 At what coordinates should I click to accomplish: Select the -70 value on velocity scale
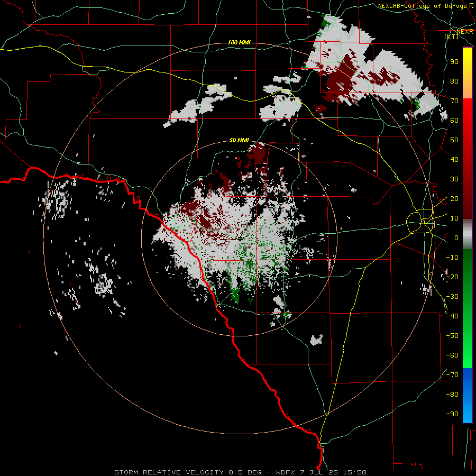point(452,375)
